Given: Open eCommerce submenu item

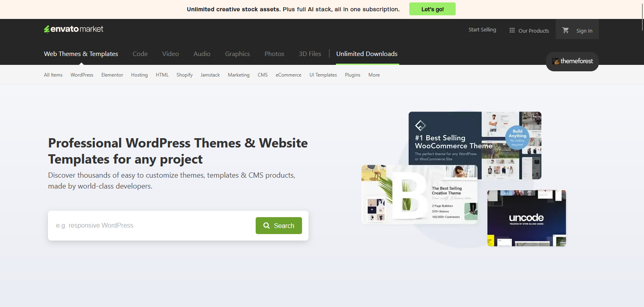Looking at the screenshot, I should (289, 75).
